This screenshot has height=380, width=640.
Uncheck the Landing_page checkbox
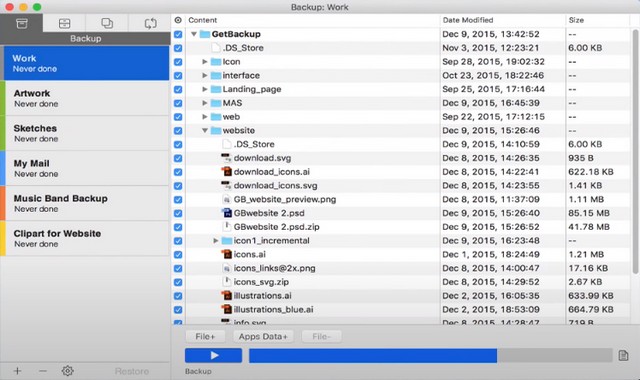[x=178, y=89]
